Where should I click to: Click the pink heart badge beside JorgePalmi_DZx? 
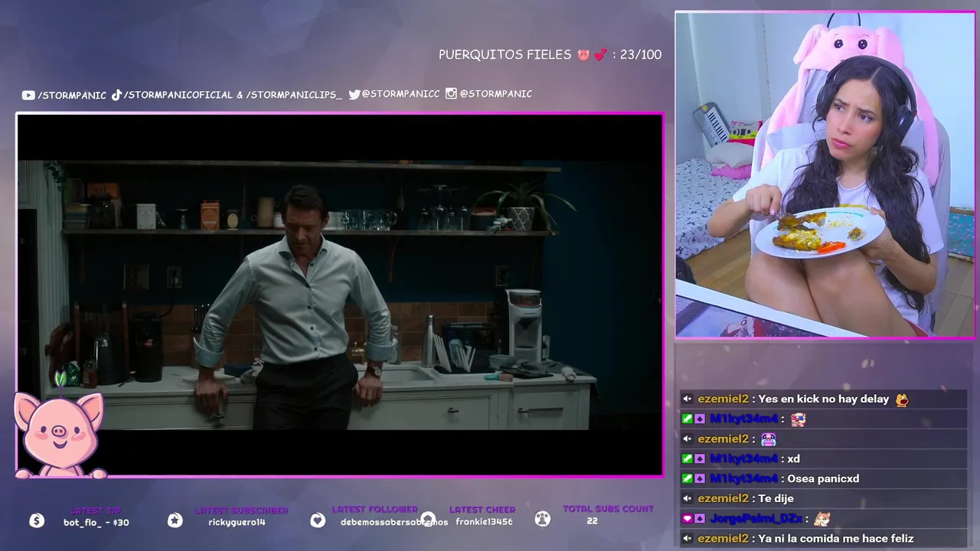[688, 518]
